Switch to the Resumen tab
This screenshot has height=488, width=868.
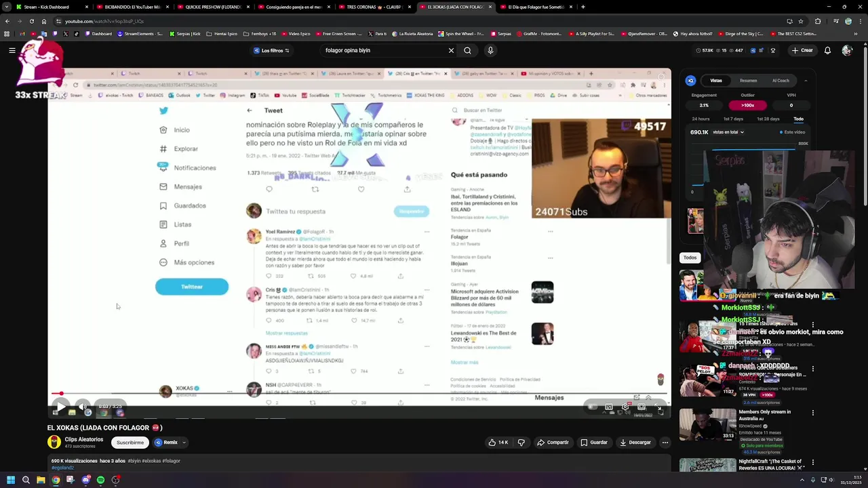tap(748, 81)
